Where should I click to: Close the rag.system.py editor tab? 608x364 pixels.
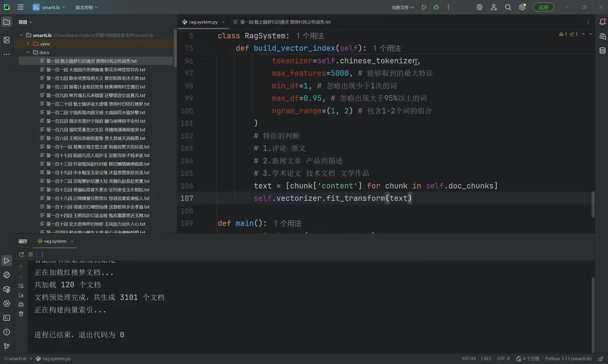click(x=223, y=22)
